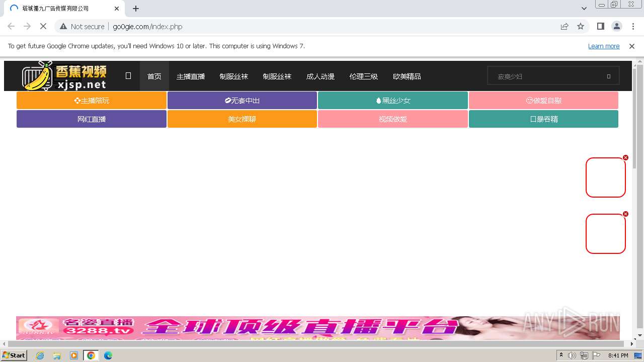
Task: Click the 8:41 PM taskbar clock
Action: coord(618,355)
